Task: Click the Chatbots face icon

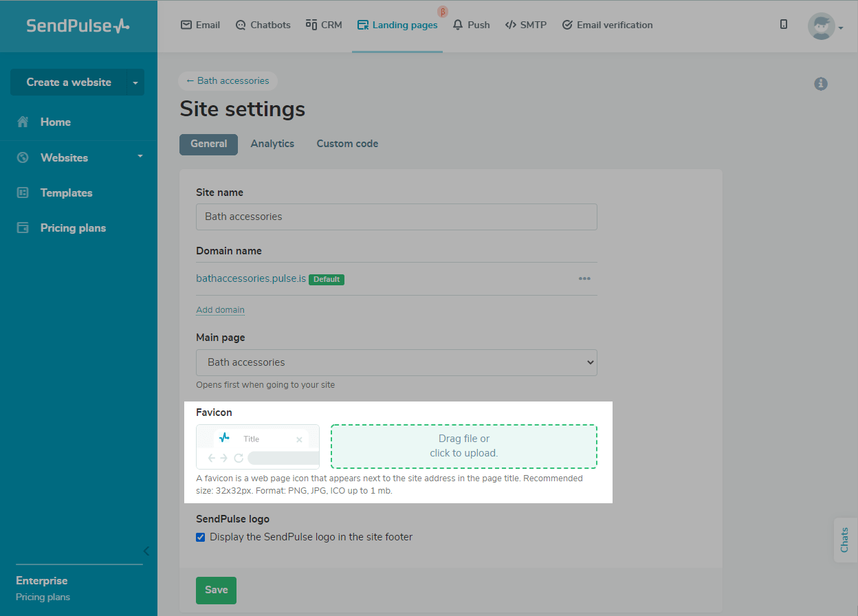Action: pyautogui.click(x=241, y=25)
